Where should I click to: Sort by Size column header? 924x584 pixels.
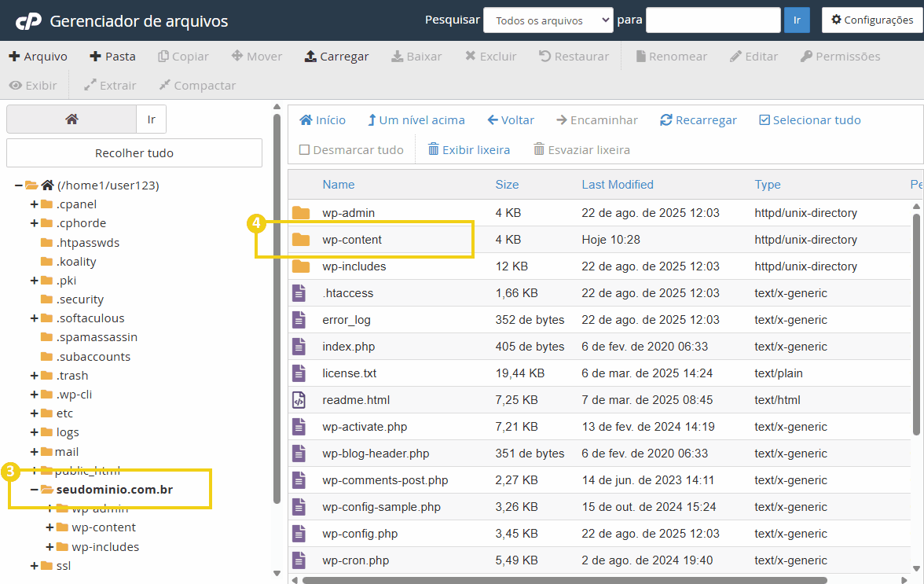click(507, 185)
